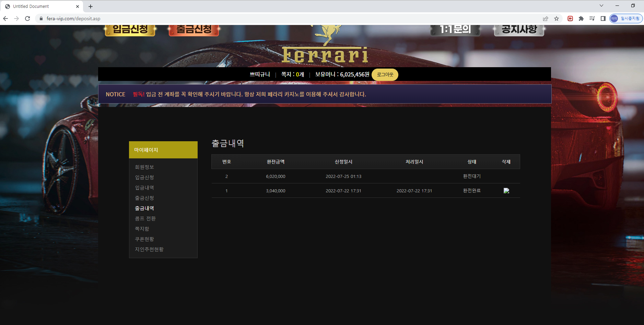
Task: Click the 환전완료 status
Action: [472, 191]
